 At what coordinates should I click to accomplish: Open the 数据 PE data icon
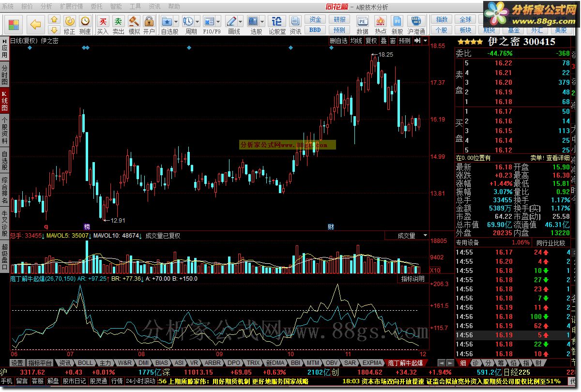[x=362, y=25]
